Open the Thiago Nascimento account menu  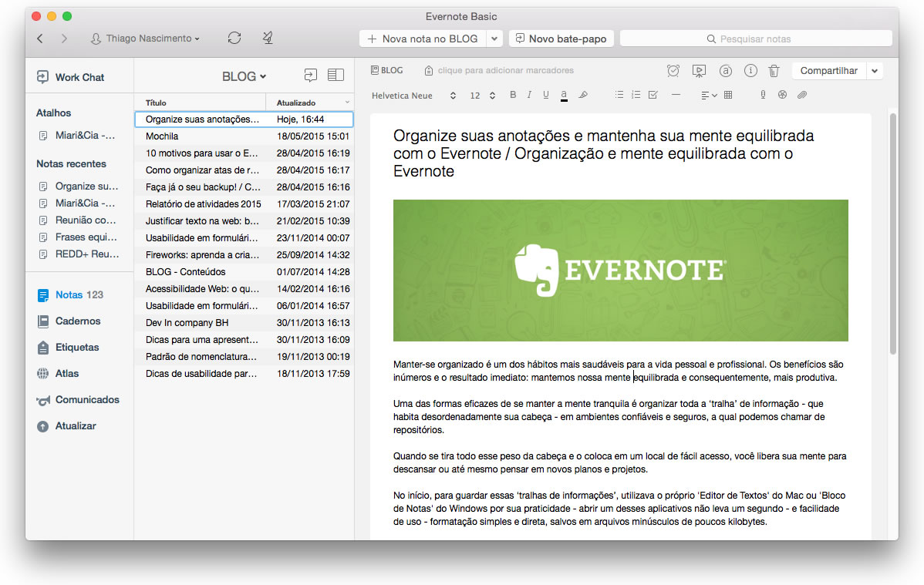click(x=145, y=39)
